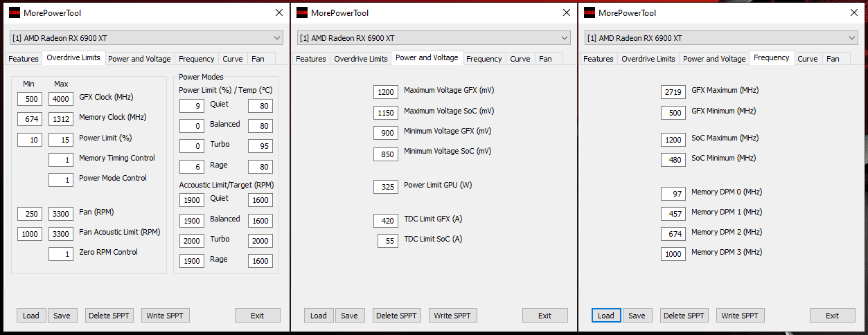Click TDC Limit SoC field 55
Image resolution: width=868 pixels, height=335 pixels.
point(388,241)
